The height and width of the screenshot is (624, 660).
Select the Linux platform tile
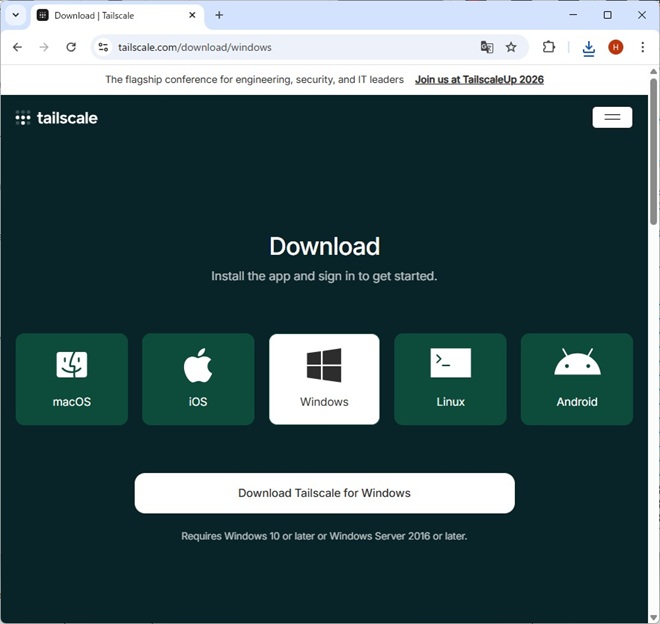(x=450, y=379)
